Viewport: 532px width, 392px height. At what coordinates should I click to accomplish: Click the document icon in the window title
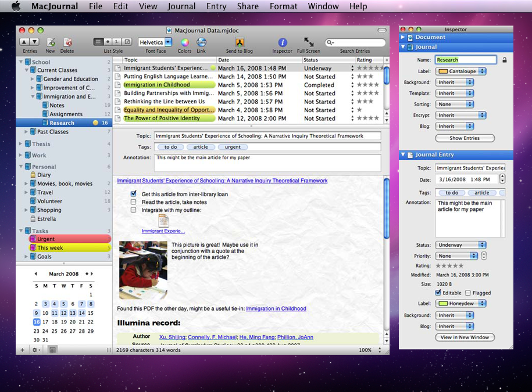tap(169, 31)
